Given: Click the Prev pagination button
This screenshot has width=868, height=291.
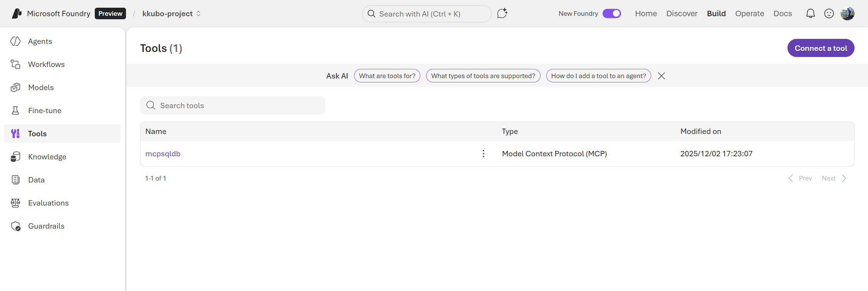Looking at the screenshot, I should click(x=800, y=178).
